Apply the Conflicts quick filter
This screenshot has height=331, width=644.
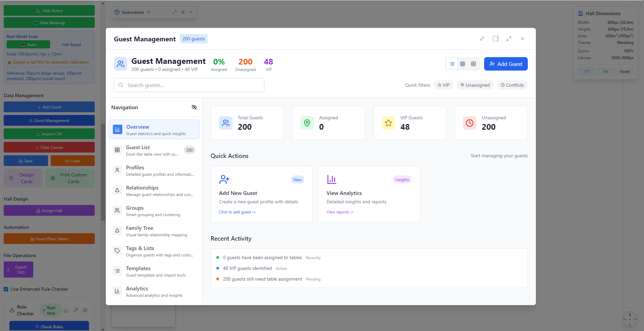512,85
